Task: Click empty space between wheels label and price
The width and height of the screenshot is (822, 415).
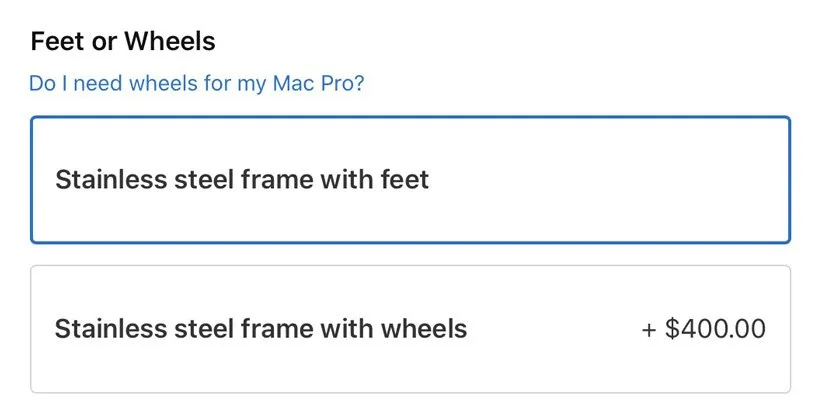Action: coord(555,328)
